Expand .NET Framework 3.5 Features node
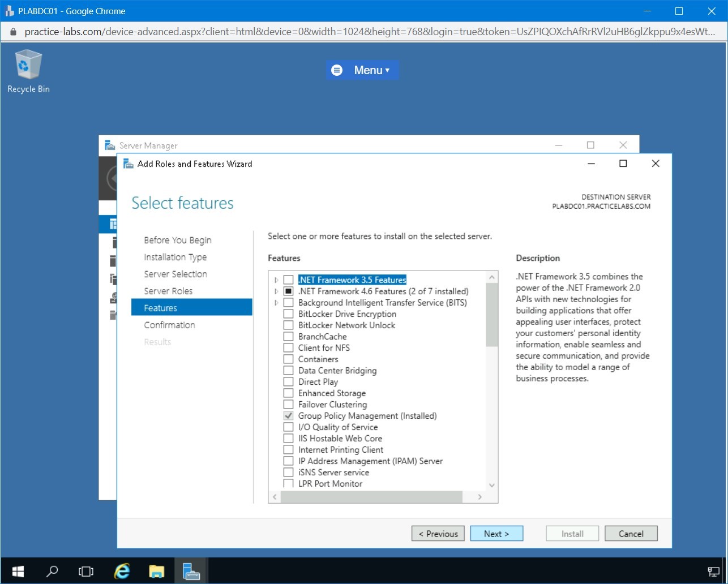 click(x=276, y=280)
